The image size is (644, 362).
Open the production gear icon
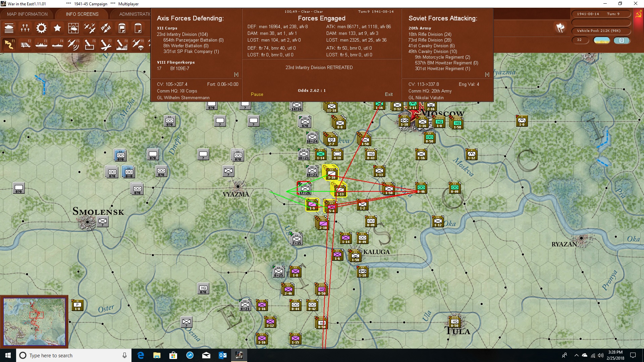pyautogui.click(x=41, y=28)
